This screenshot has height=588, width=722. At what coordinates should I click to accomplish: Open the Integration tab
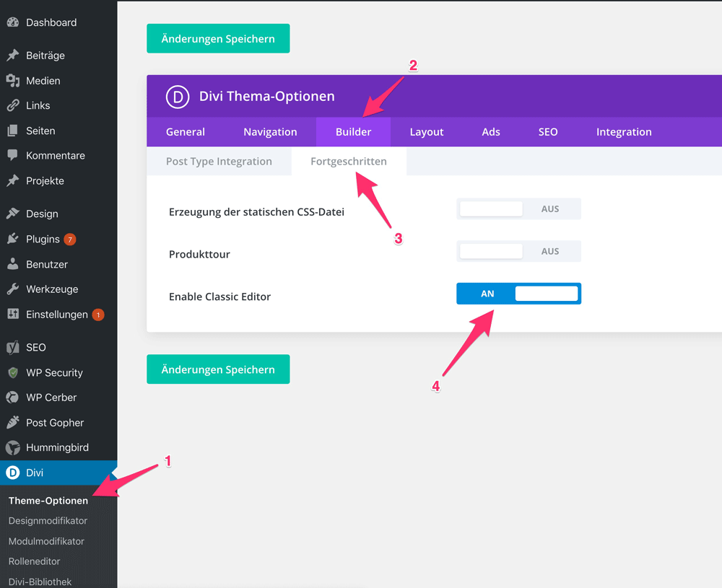[x=624, y=132]
